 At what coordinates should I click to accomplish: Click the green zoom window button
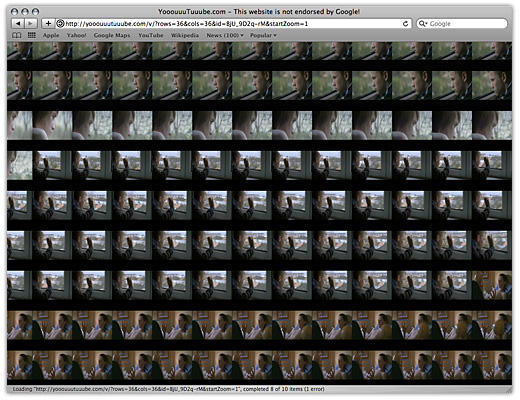[x=35, y=12]
